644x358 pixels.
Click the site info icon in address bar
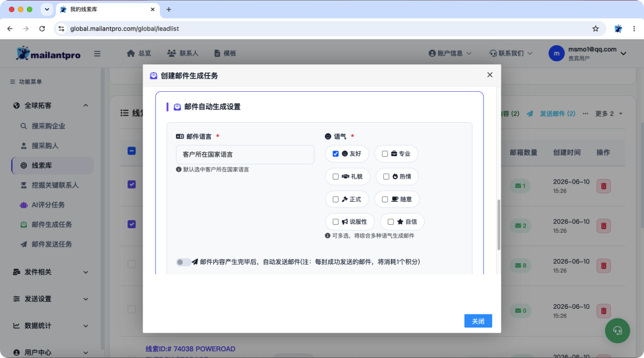point(61,29)
